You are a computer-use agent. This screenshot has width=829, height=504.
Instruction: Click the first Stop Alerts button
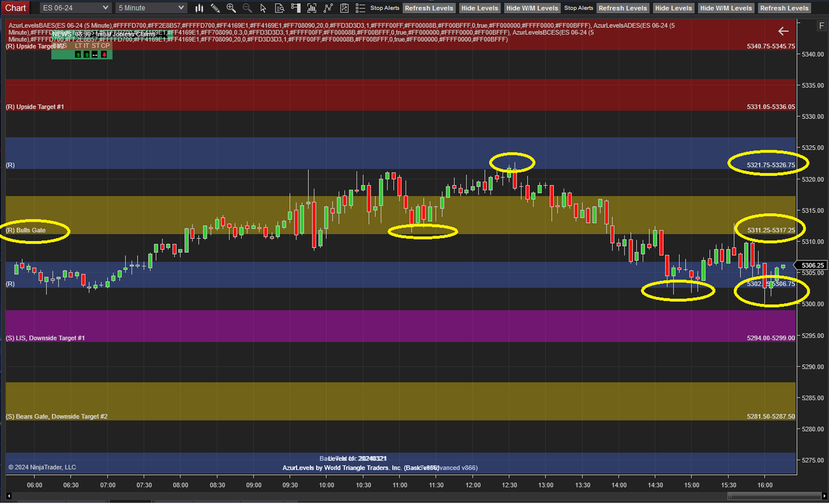[385, 8]
